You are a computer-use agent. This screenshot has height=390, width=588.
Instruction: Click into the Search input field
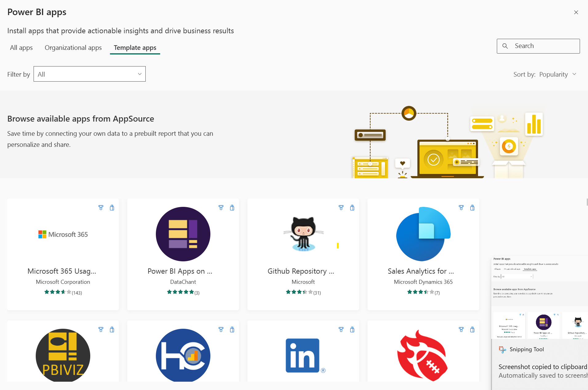pos(538,46)
